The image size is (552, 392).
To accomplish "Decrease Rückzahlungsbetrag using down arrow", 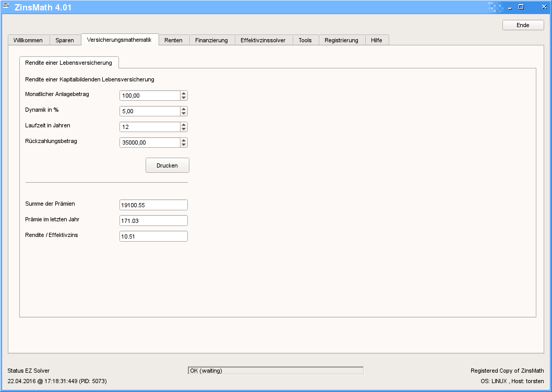I will [x=184, y=145].
